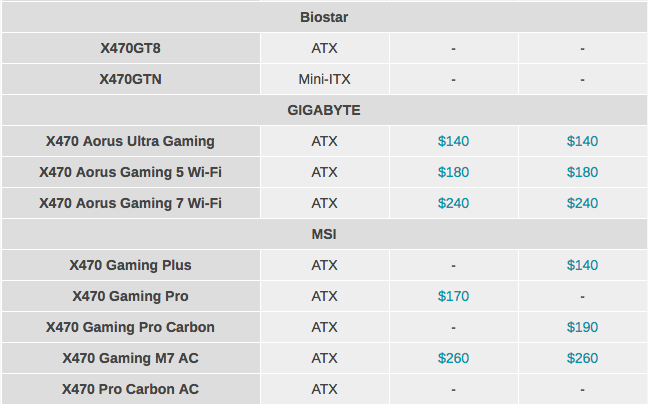Screen dimensions: 648x405
Task: Click the X470 Gaming M7 AC name
Action: 130,358
